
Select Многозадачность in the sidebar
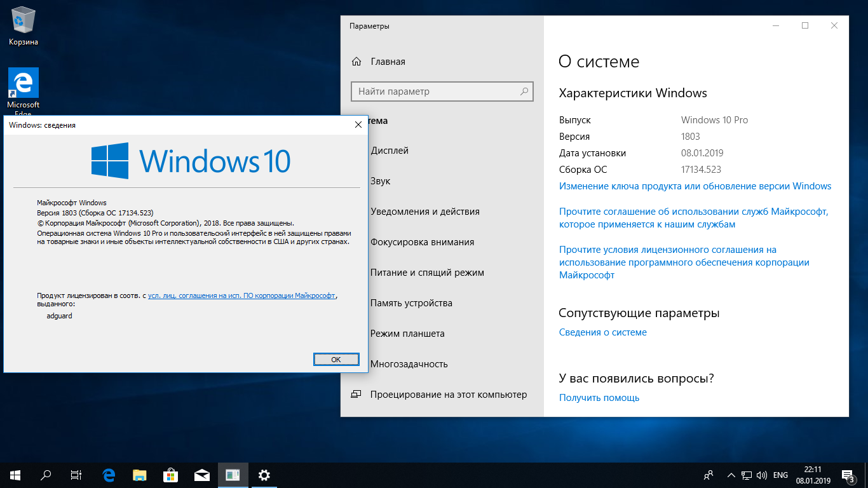click(409, 364)
